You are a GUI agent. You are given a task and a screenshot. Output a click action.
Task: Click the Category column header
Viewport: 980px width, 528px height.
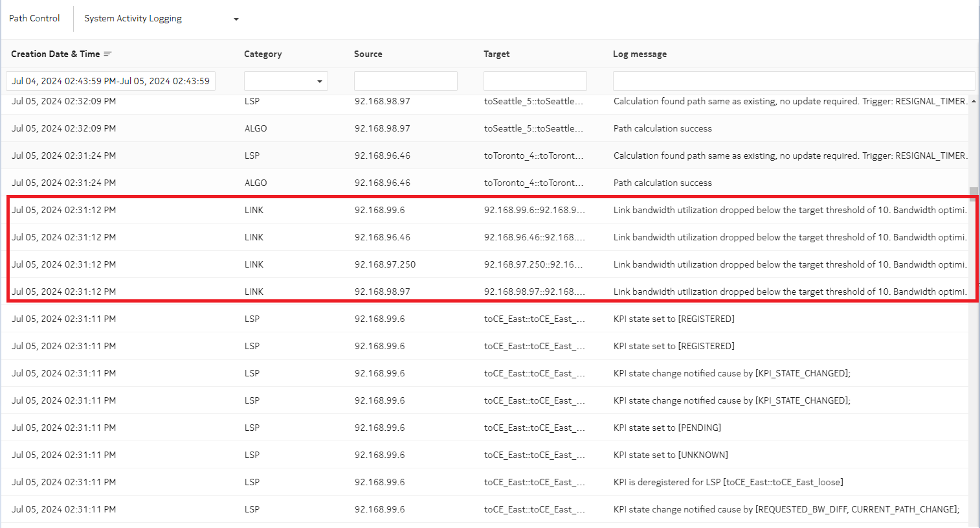pyautogui.click(x=263, y=54)
